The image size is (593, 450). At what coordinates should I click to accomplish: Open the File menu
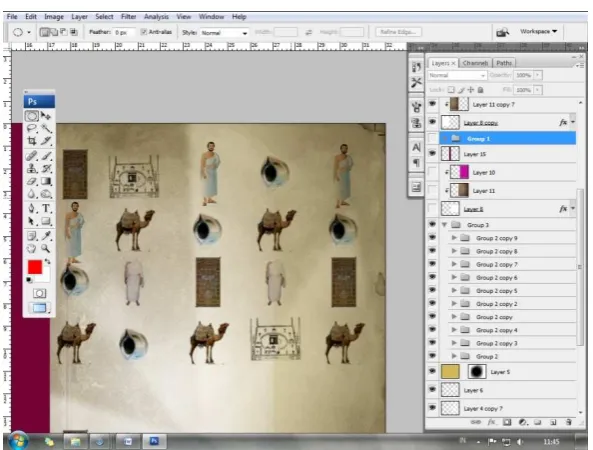tap(12, 17)
